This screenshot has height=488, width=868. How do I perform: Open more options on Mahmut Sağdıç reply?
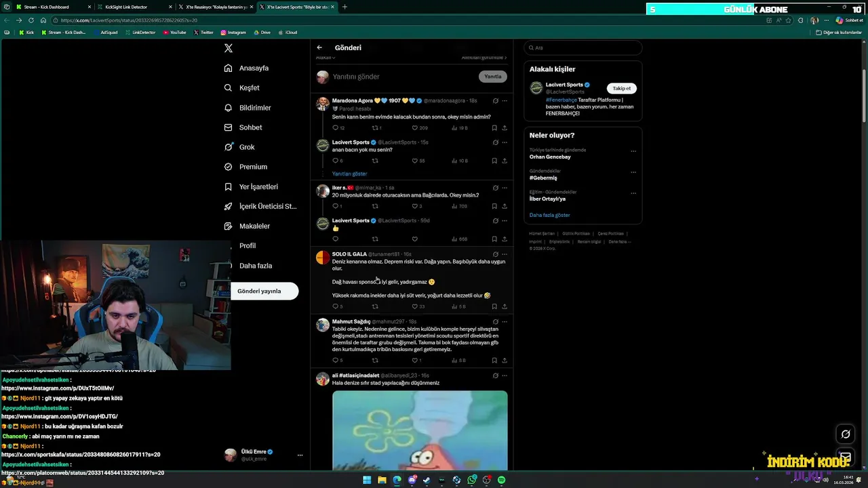tap(505, 322)
